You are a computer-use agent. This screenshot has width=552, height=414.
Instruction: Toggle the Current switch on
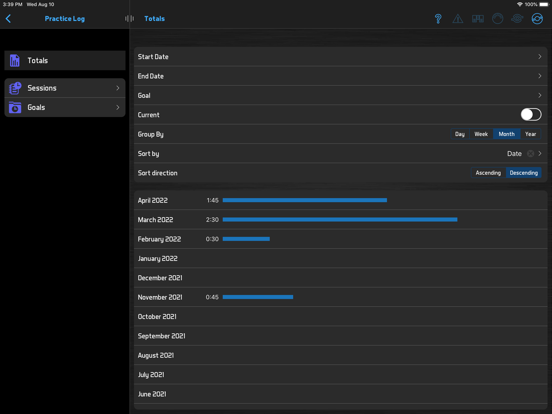[531, 115]
